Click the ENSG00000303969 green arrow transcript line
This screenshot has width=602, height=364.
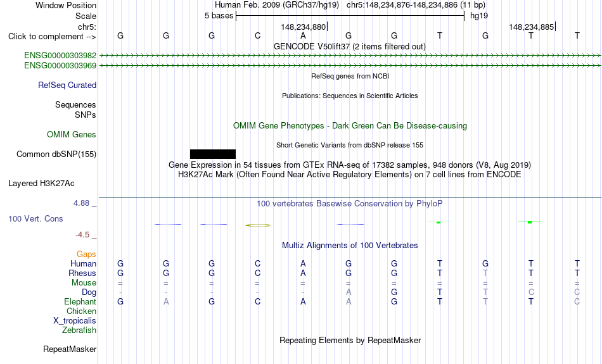coord(350,66)
